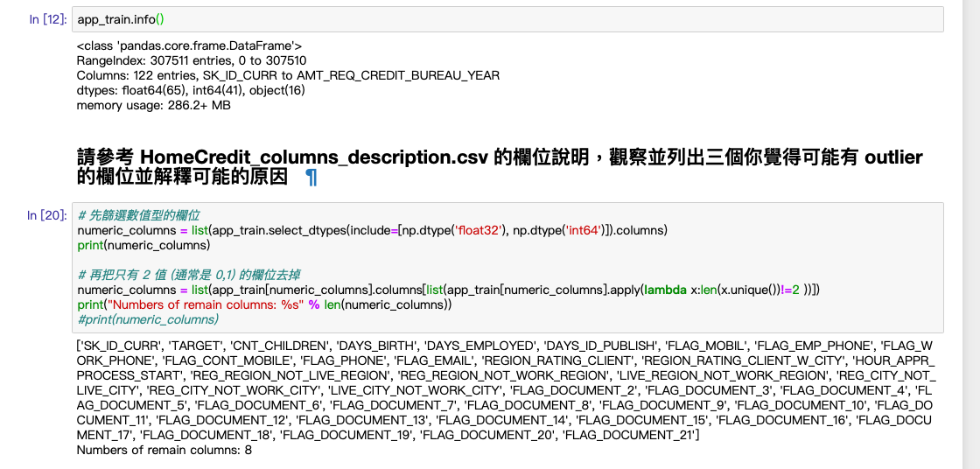Click the commented '#print(numeric_columns)' line
The width and height of the screenshot is (980, 469).
click(x=148, y=319)
